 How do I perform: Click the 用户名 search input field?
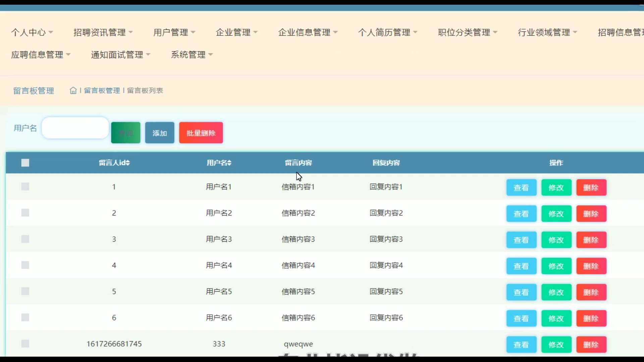(75, 128)
